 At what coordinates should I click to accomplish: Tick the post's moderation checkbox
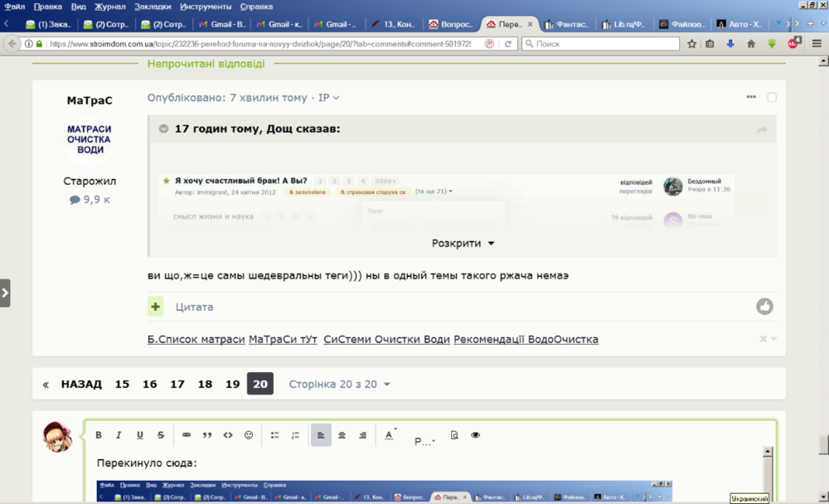tap(772, 97)
